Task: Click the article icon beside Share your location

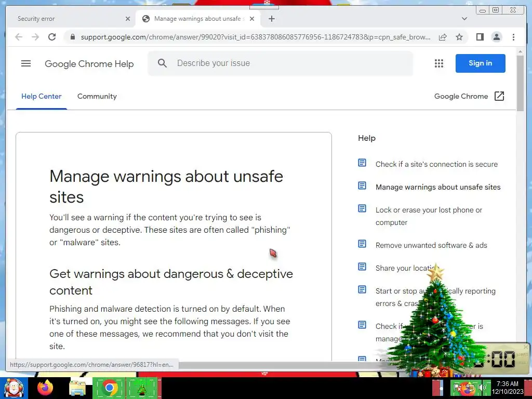Action: point(362,267)
